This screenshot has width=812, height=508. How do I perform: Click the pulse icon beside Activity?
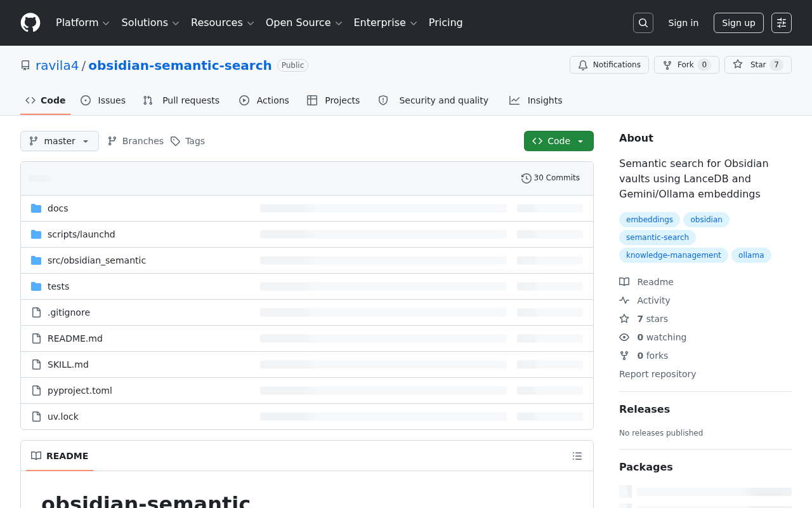point(624,300)
